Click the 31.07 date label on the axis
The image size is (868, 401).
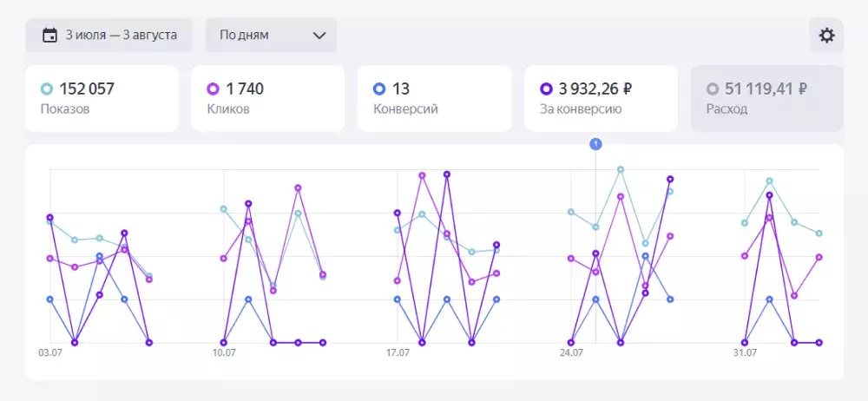click(745, 353)
